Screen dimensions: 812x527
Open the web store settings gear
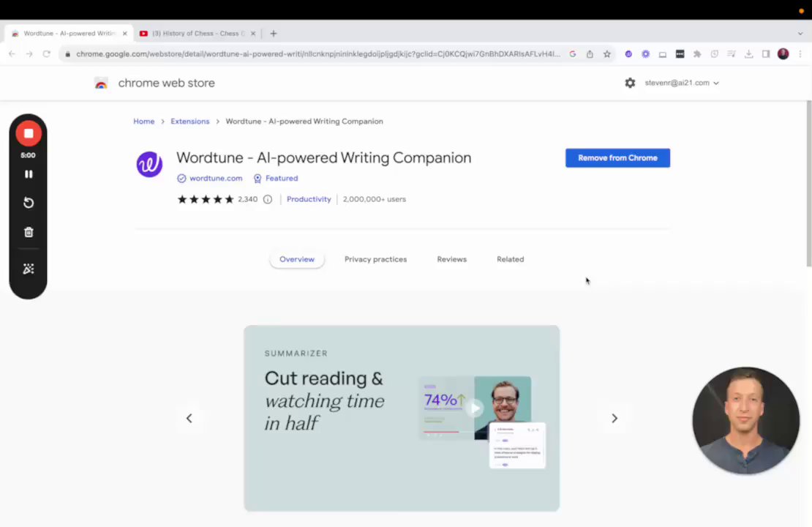(630, 83)
